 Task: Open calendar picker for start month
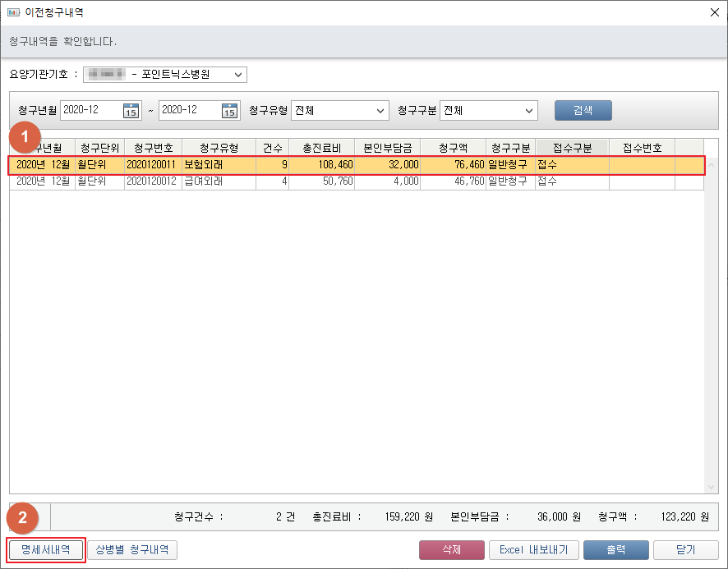point(131,111)
